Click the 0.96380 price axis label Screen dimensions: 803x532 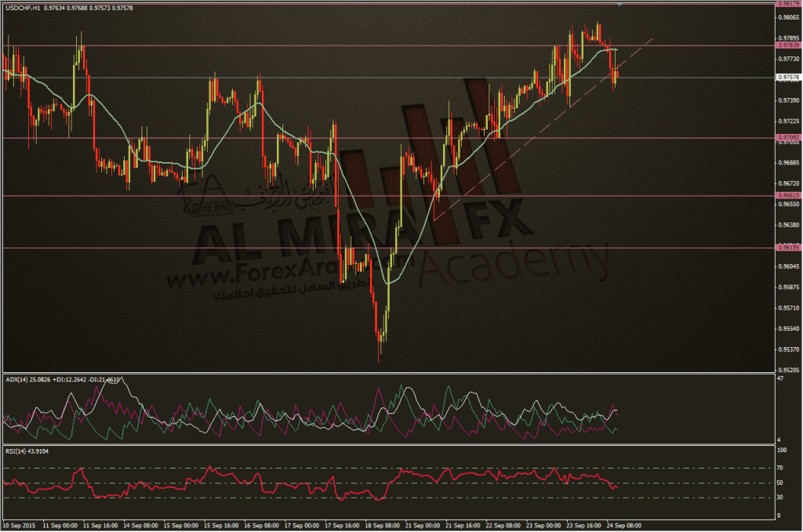pyautogui.click(x=789, y=225)
